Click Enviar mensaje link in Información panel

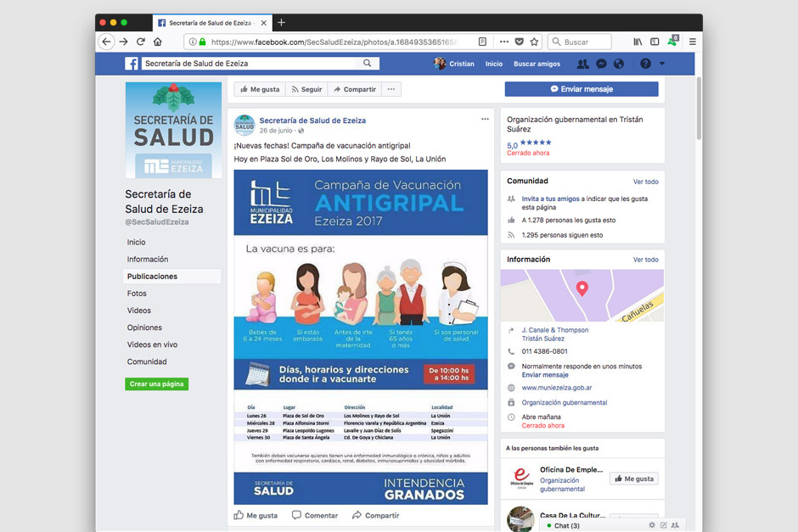coord(545,375)
